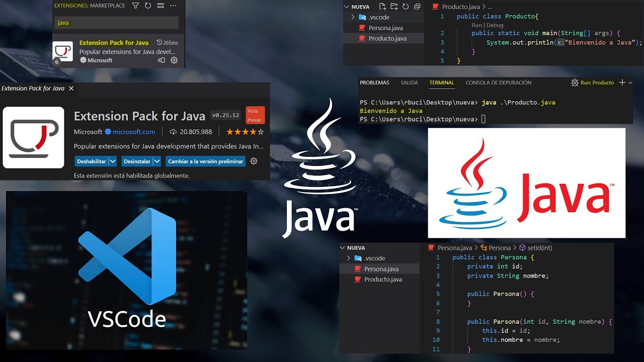Click the install count cloud icon
This screenshot has height=362, width=644.
173,132
